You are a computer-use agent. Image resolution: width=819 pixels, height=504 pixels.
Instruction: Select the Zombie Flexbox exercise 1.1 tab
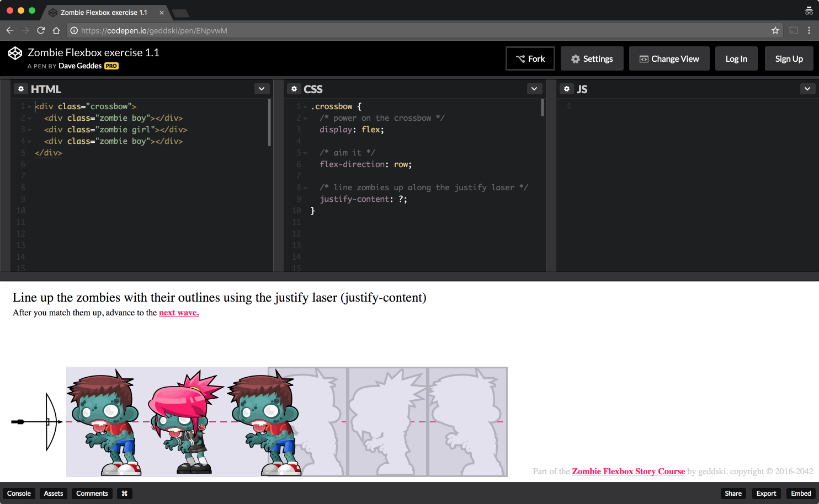pos(104,13)
